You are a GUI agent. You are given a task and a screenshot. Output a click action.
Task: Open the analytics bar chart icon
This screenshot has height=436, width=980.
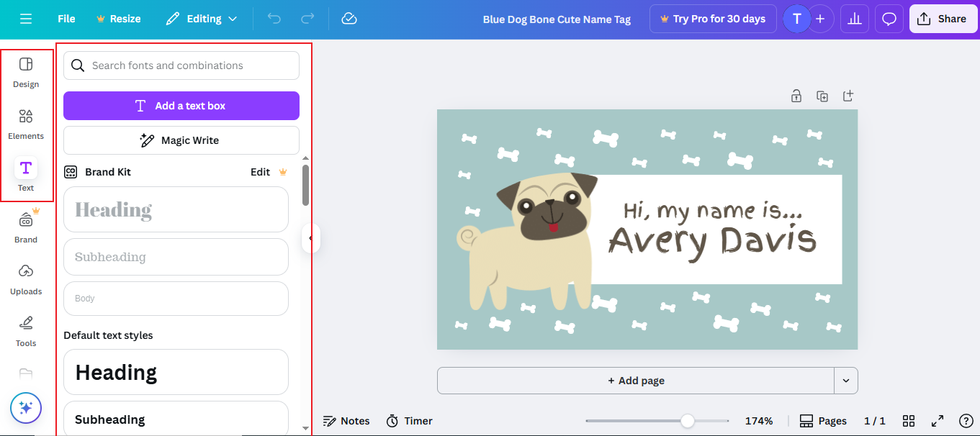855,19
